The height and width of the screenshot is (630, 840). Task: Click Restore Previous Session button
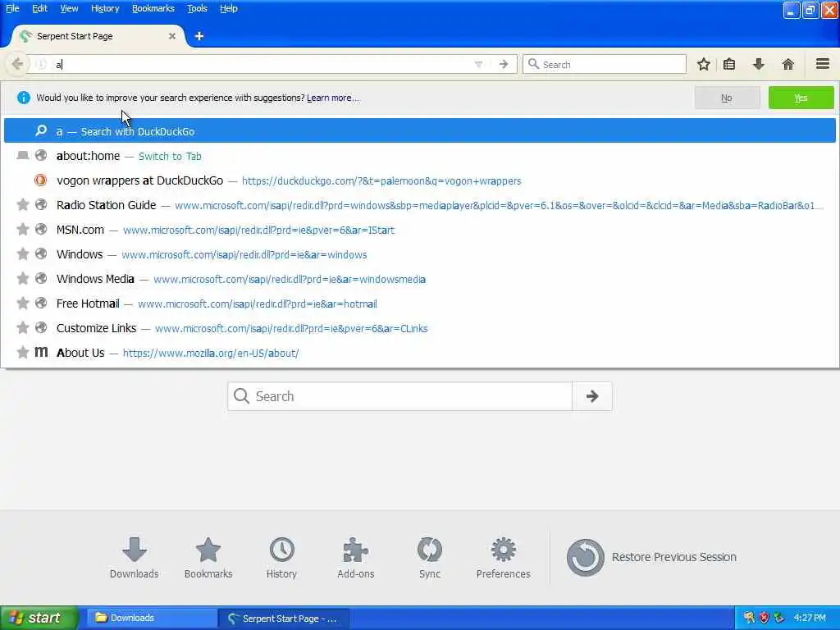coord(651,558)
